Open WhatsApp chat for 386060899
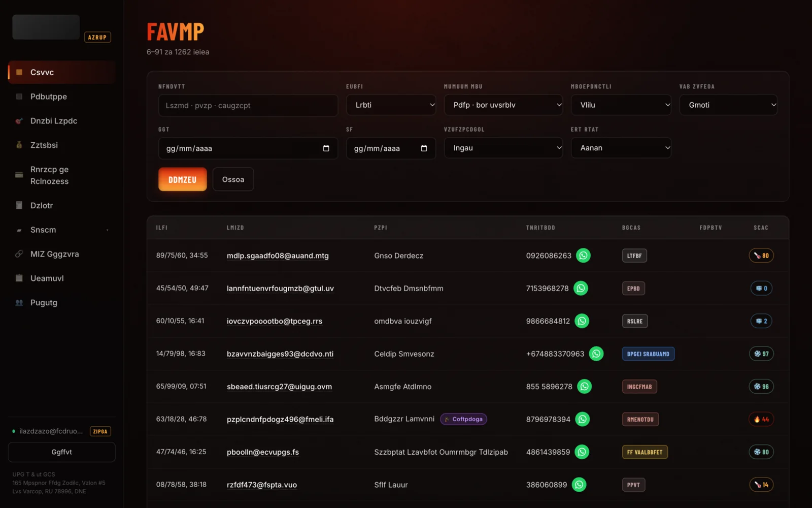Viewport: 812px width, 508px height. (x=579, y=485)
